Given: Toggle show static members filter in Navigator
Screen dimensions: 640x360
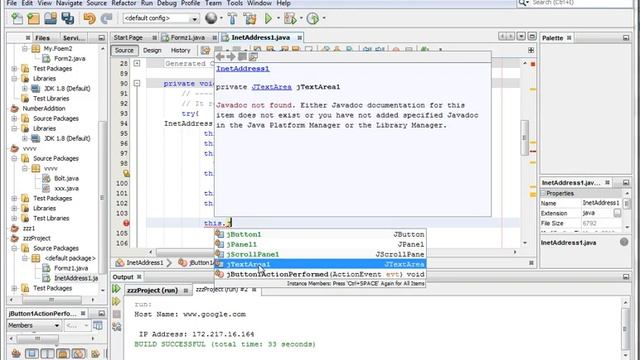Looking at the screenshot, I should [47, 353].
